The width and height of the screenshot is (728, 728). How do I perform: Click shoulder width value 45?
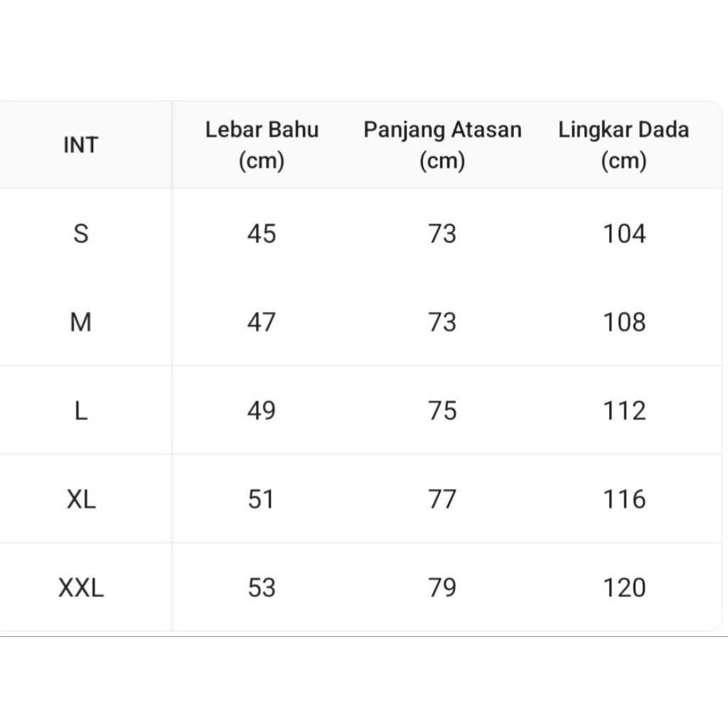coord(262,233)
